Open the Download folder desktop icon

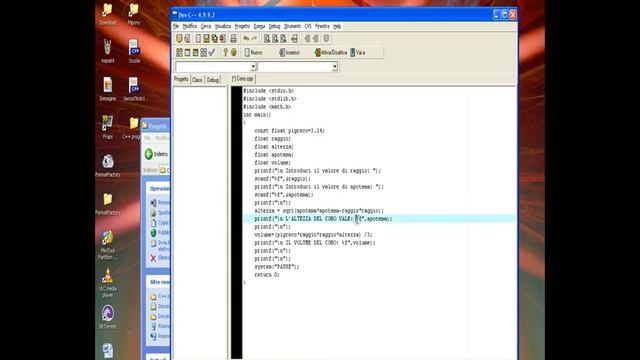108,14
